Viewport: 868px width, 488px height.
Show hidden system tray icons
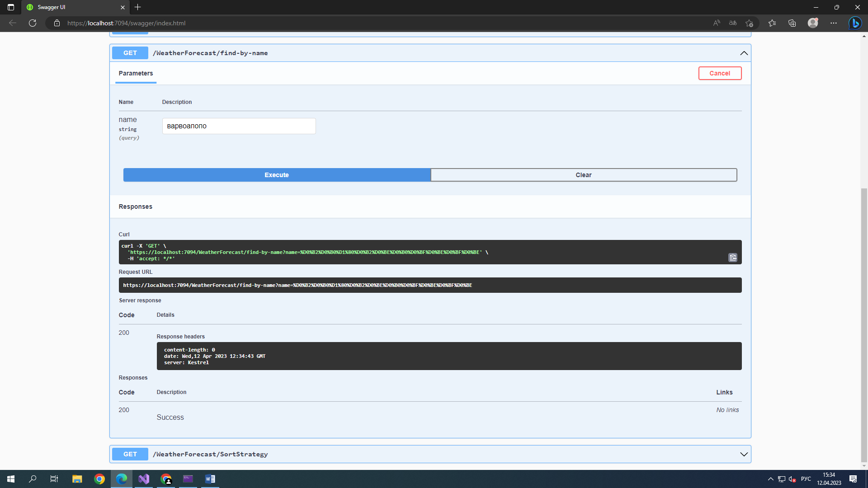pyautogui.click(x=770, y=479)
